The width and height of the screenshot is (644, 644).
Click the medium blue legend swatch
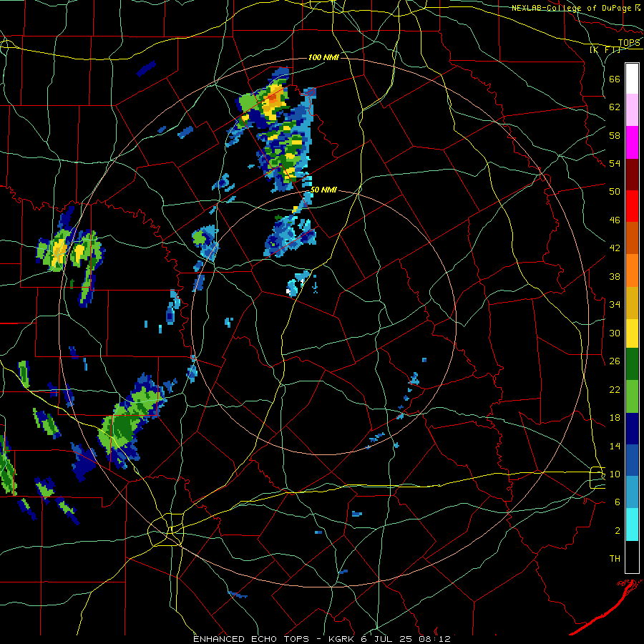click(x=632, y=461)
